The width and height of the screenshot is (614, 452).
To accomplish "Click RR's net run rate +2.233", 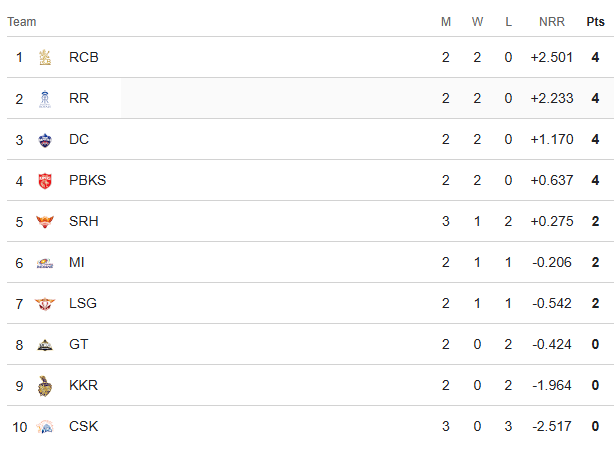I will 552,99.
